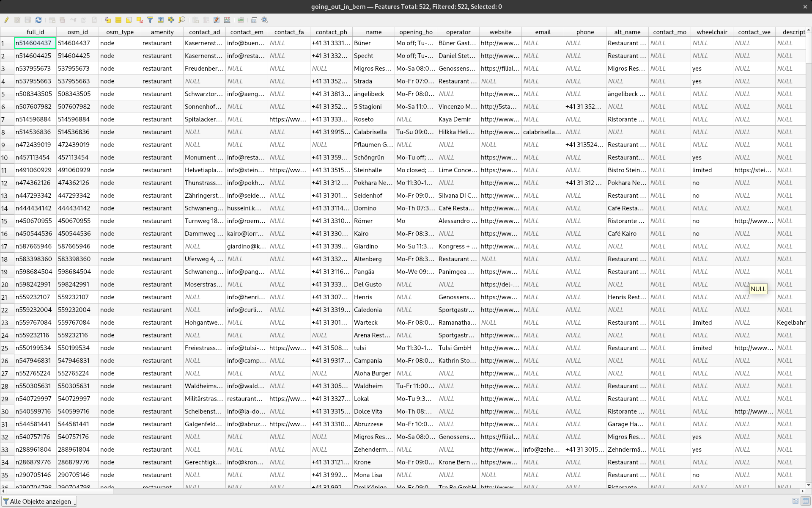Reload the attribute table
Viewport: 812px width, 508px height.
(38, 20)
